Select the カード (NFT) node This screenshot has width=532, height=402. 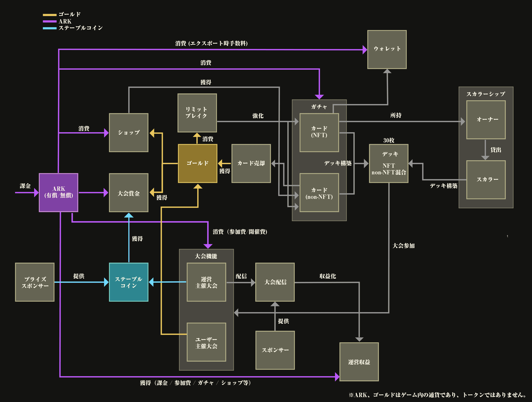point(319,132)
